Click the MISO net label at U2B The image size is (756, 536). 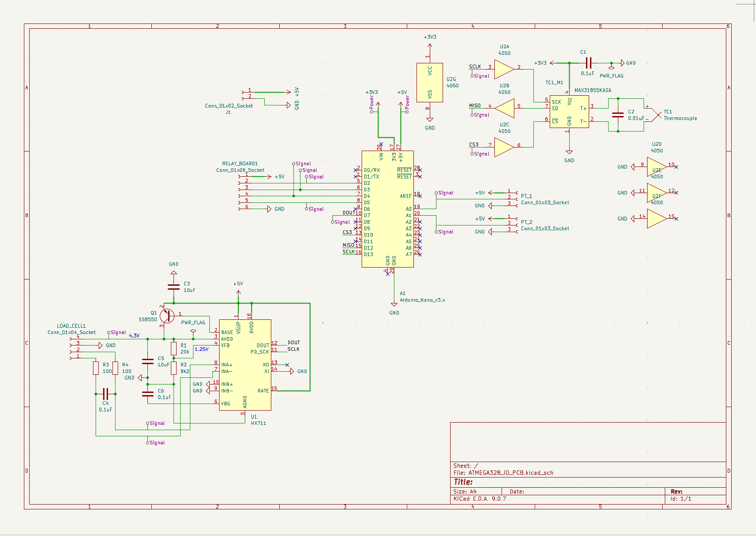coord(475,106)
